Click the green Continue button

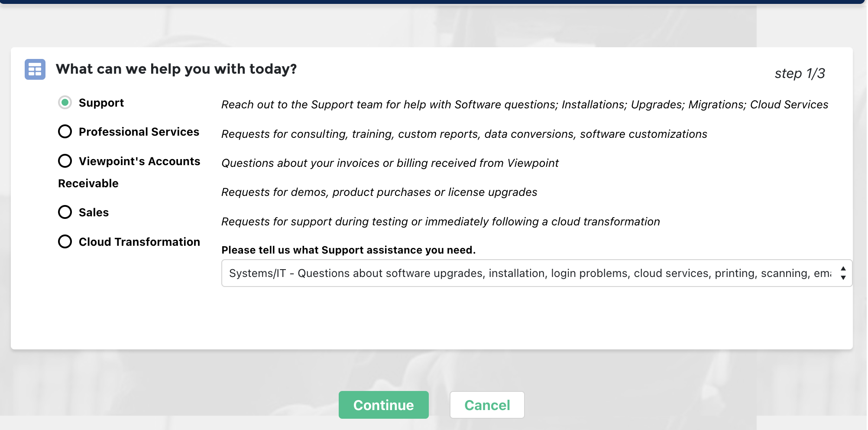point(384,405)
